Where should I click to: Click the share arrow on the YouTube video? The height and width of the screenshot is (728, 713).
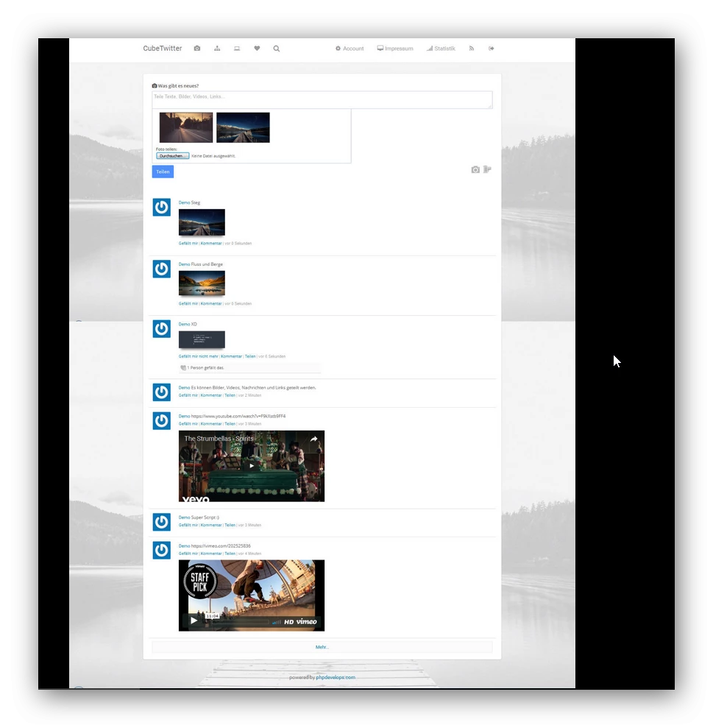coord(313,439)
